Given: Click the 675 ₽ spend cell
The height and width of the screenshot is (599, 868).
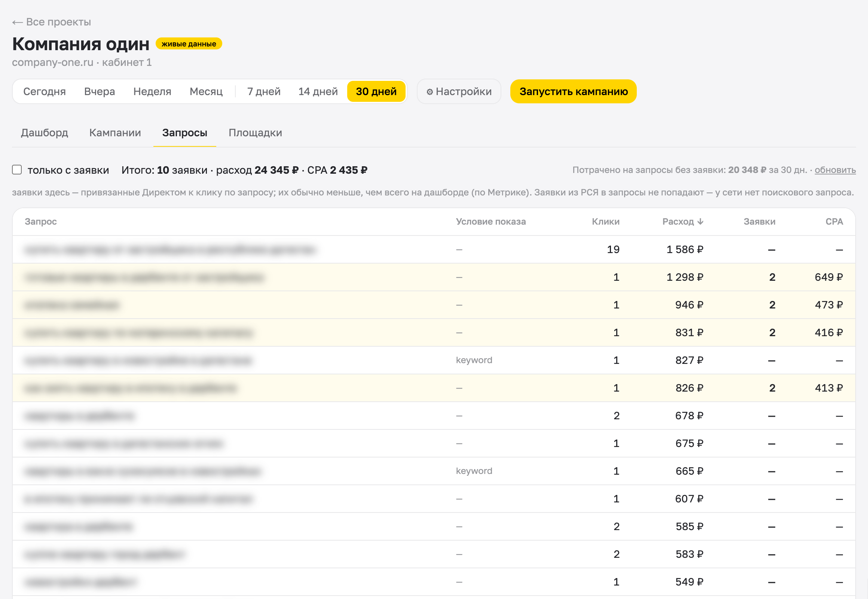Looking at the screenshot, I should [689, 443].
